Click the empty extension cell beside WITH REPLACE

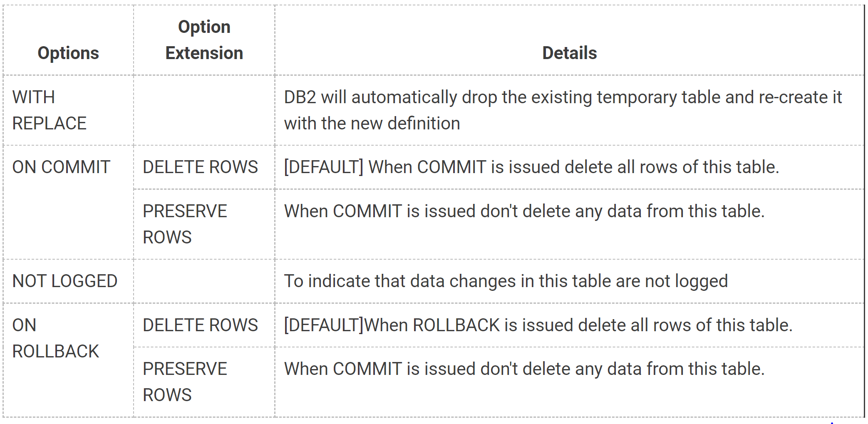tap(204, 110)
